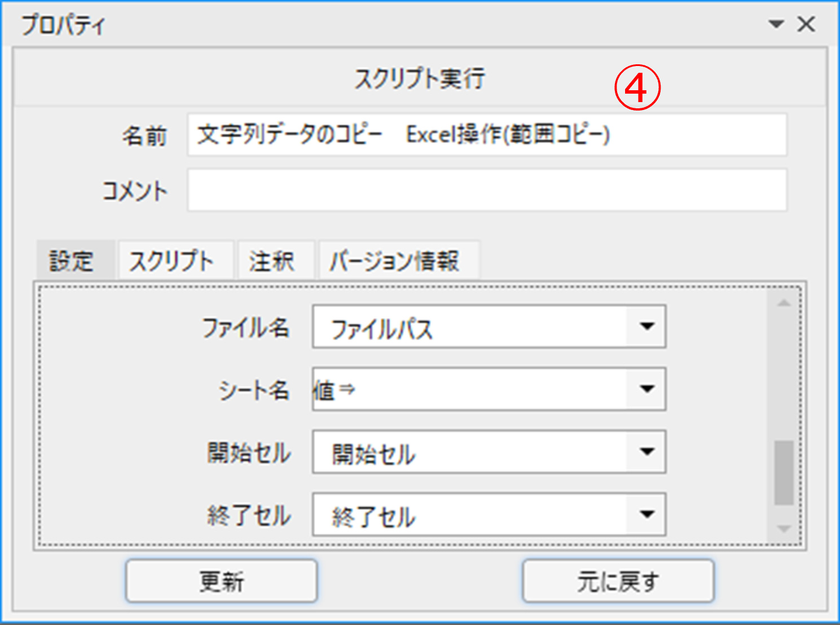Focus the コメント input field

(x=487, y=190)
